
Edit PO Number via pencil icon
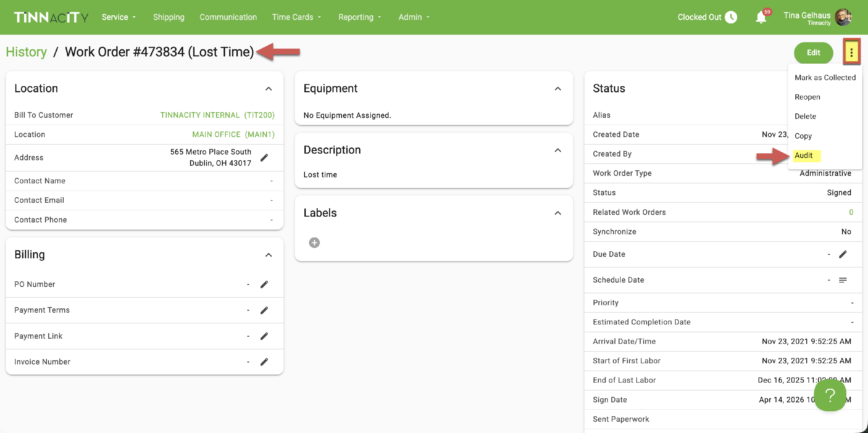click(264, 284)
